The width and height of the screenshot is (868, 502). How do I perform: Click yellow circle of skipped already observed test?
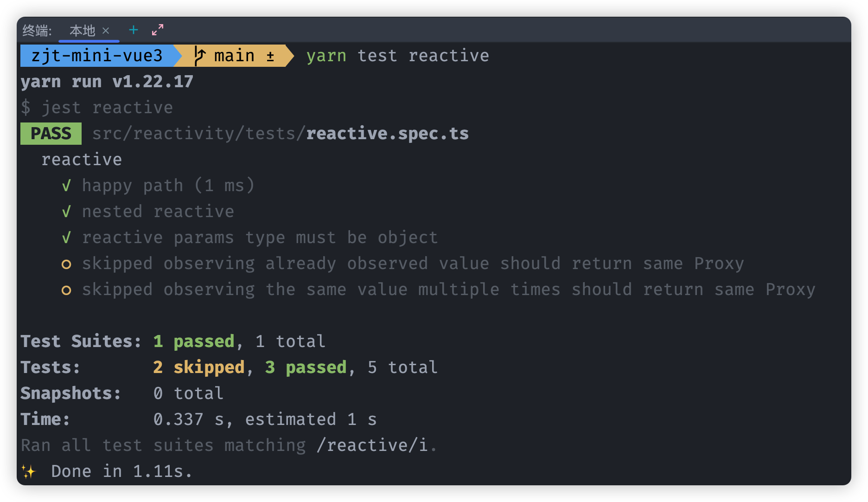[x=66, y=264]
